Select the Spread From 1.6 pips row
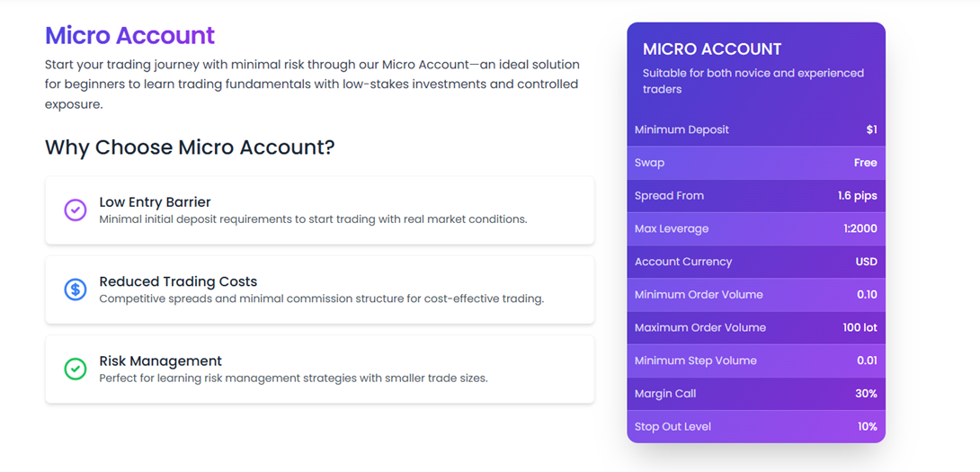This screenshot has width=980, height=472. tap(756, 196)
